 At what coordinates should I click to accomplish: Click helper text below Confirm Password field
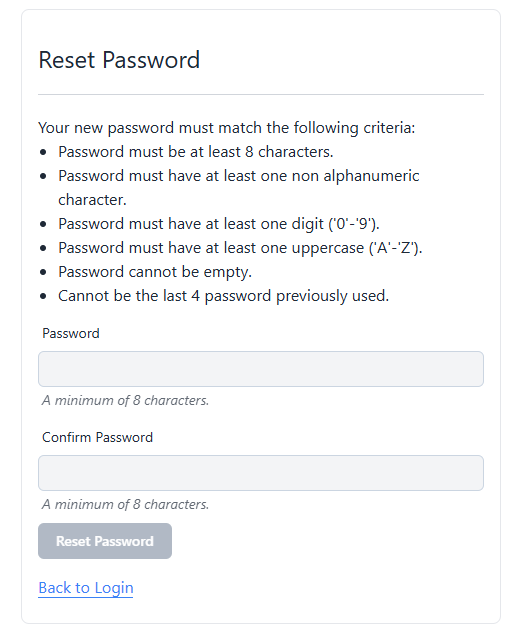126,504
